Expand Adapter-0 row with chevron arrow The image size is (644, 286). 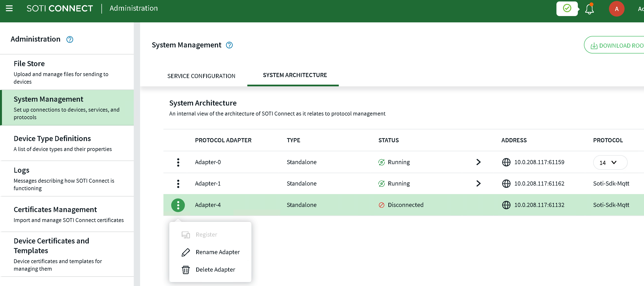[478, 162]
